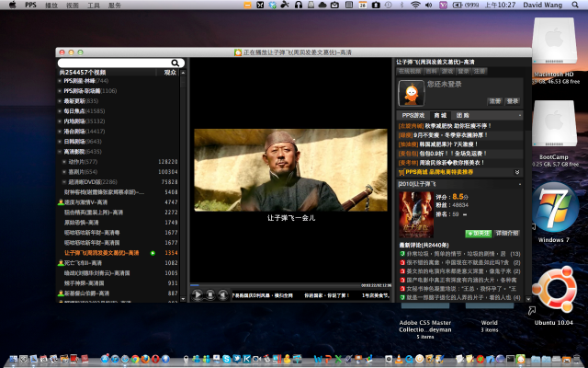This screenshot has height=368, width=588.
Task: Collapse the 让子弹飞 movie info panel arrow
Action: pyautogui.click(x=520, y=184)
